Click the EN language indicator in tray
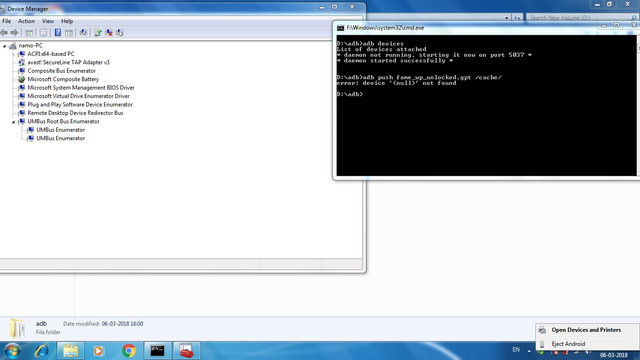The width and height of the screenshot is (640, 360). pyautogui.click(x=516, y=350)
